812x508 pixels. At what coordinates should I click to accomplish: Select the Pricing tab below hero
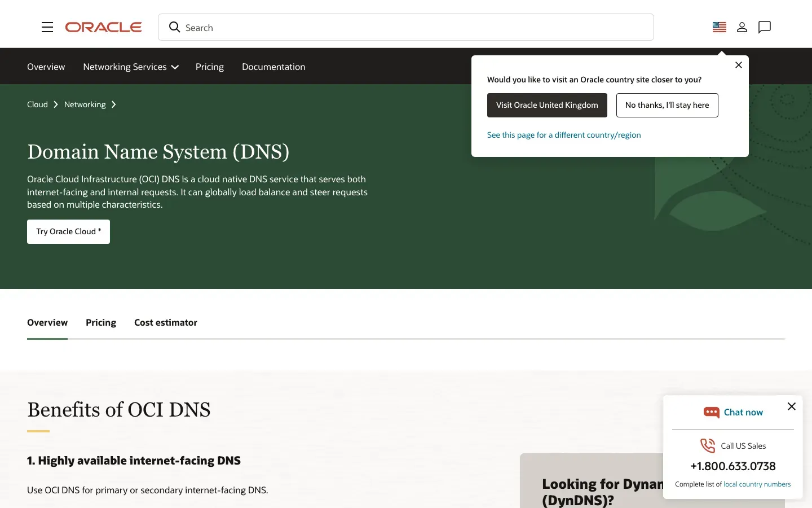pos(101,322)
